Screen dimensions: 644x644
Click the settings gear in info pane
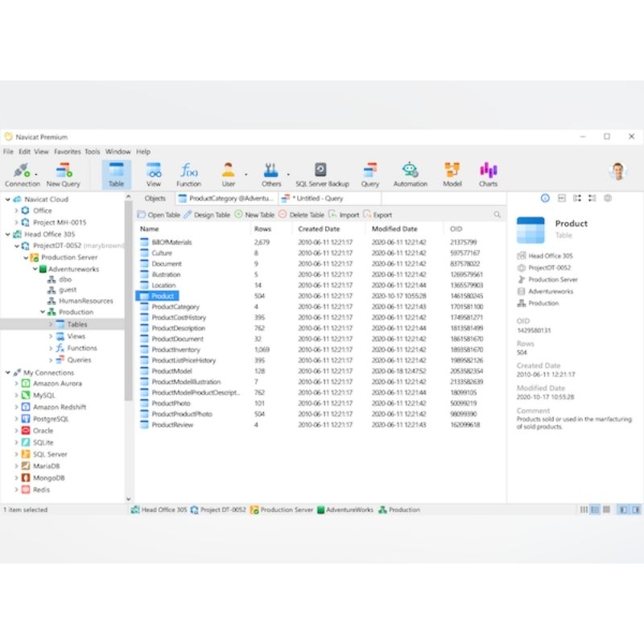[608, 198]
